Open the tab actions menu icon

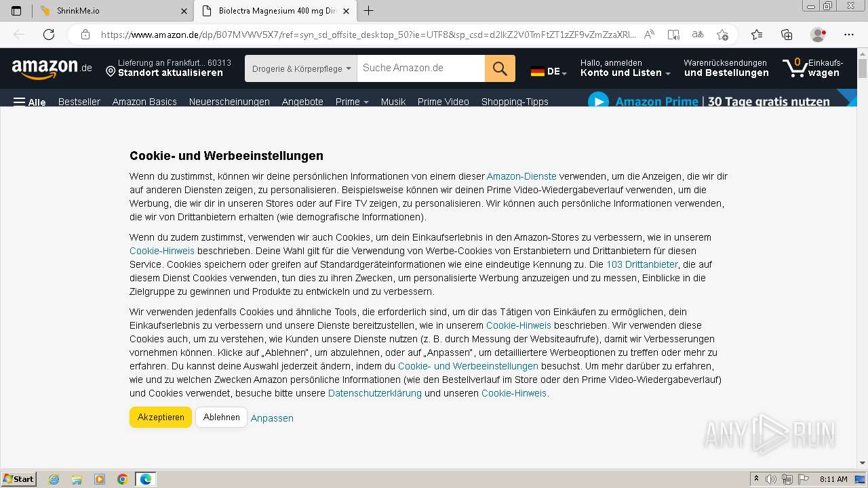click(x=16, y=11)
